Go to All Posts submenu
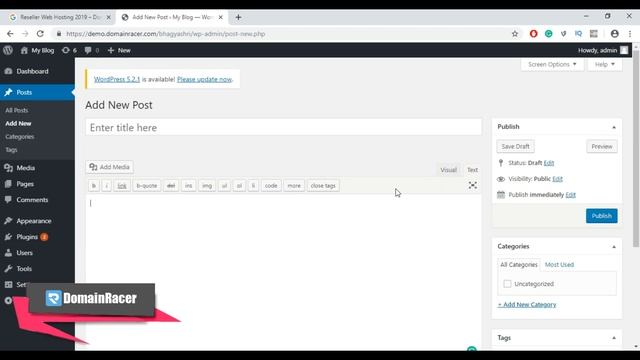This screenshot has width=640, height=360. tap(17, 110)
